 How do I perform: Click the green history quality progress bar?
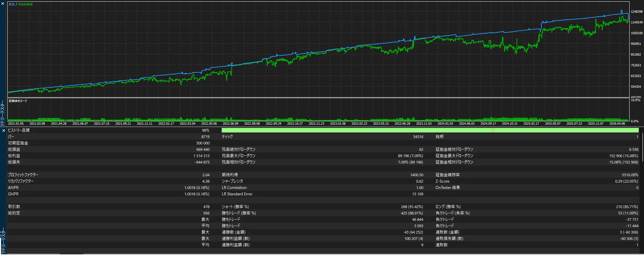click(x=430, y=130)
